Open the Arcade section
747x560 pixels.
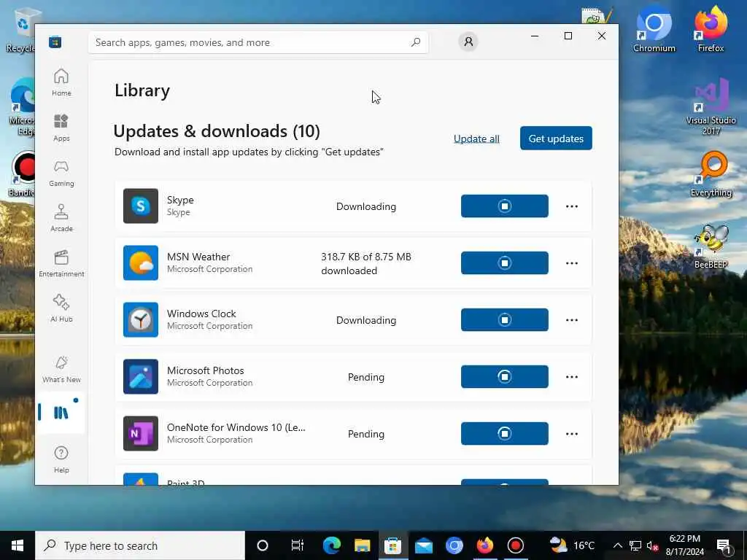click(61, 218)
